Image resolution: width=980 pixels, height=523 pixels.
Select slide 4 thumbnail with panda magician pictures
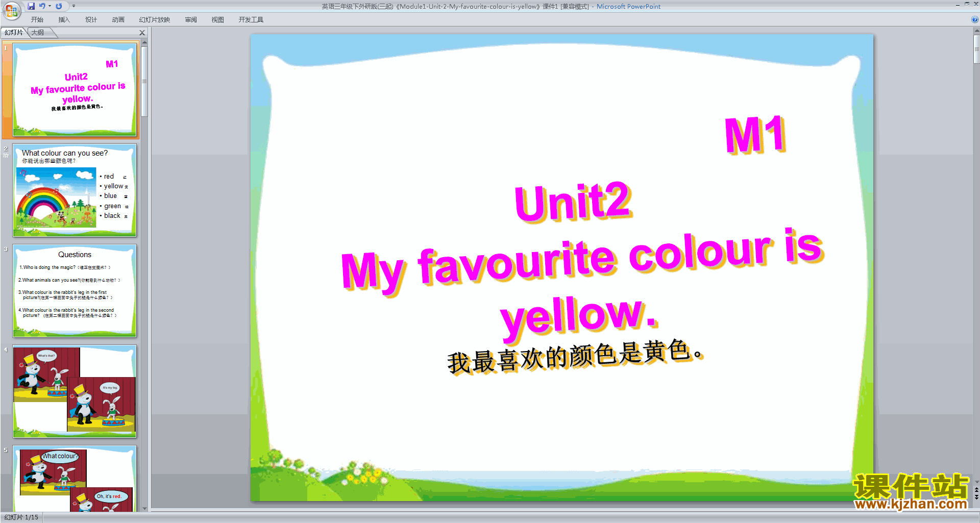(75, 391)
